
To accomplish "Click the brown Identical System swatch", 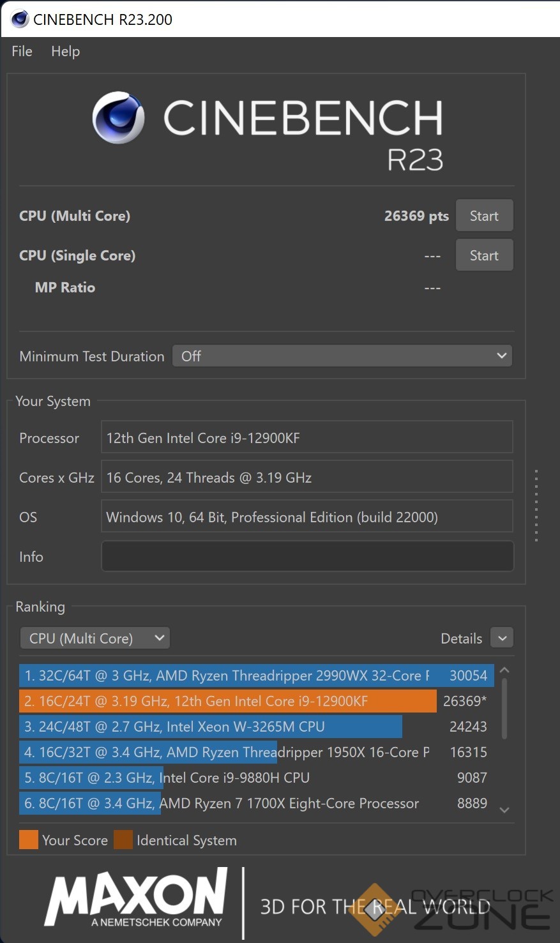I will pos(123,840).
